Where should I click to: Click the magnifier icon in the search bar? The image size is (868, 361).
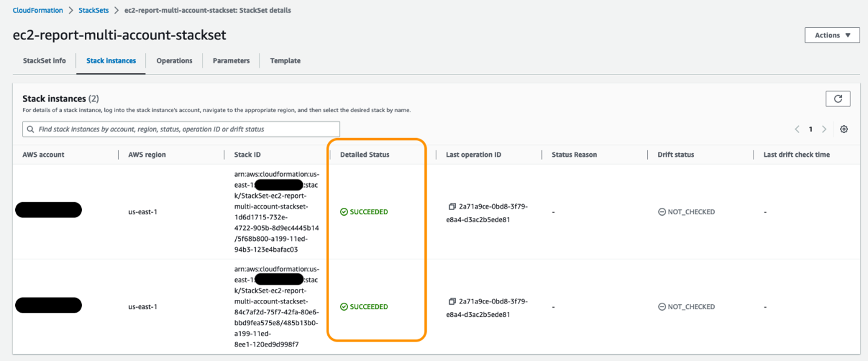click(30, 129)
